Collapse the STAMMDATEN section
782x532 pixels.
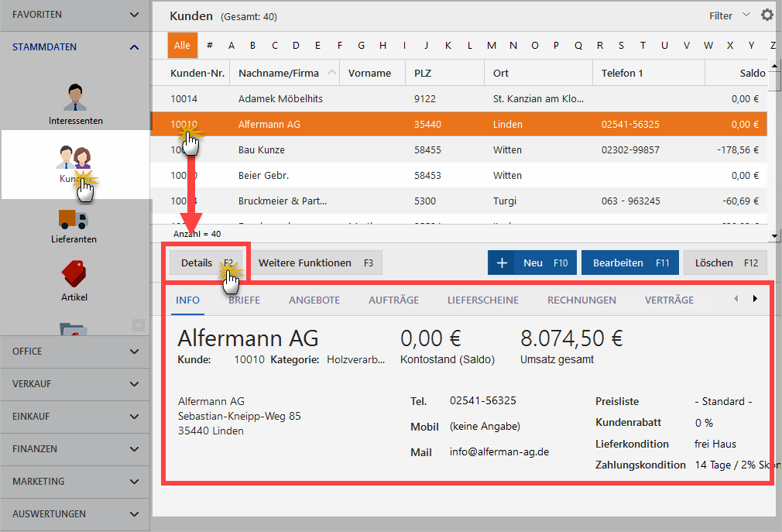(75, 47)
